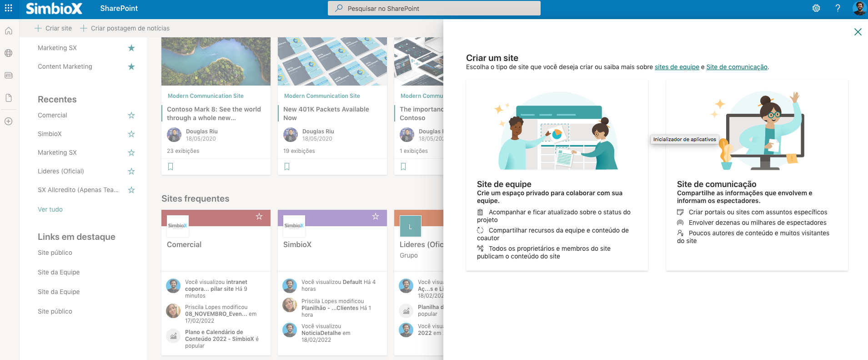868x360 pixels.
Task: Bookmark the New 401K Packets news card
Action: 287,167
